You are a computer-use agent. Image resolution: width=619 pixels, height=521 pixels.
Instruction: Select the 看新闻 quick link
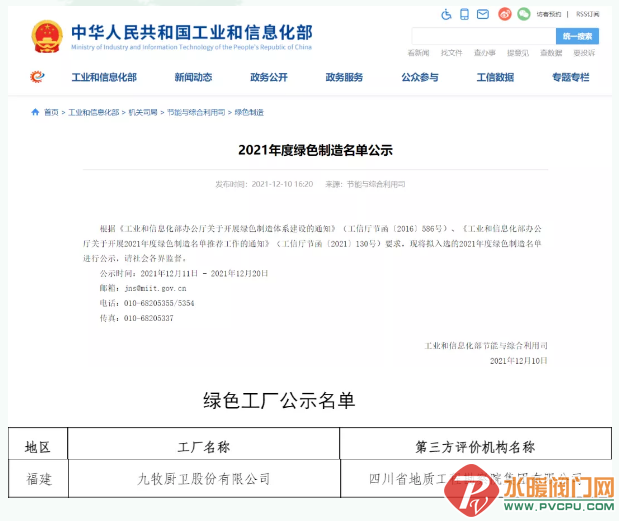click(x=418, y=53)
